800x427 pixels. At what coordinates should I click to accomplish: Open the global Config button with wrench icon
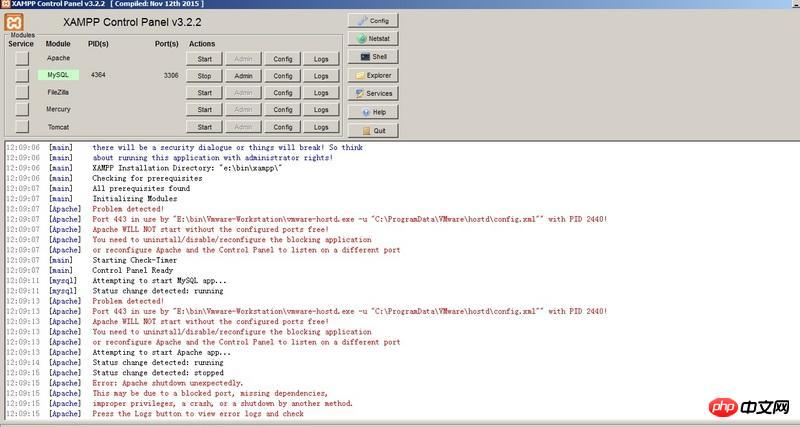click(373, 21)
